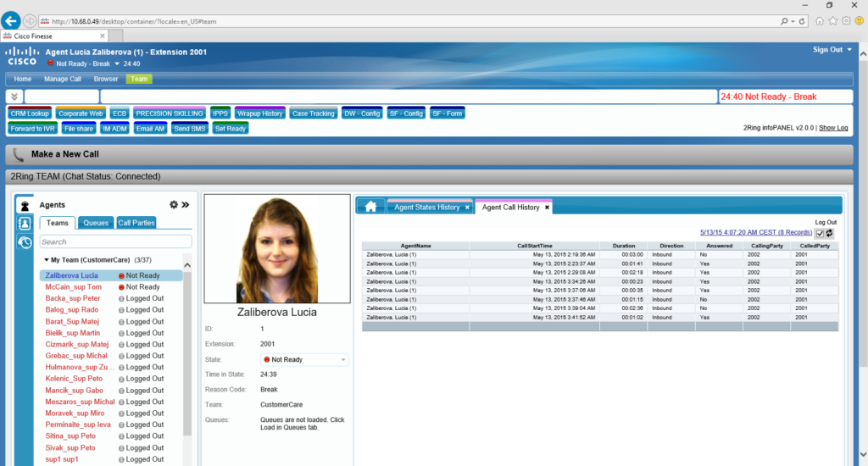Collapse Agents panel with double chevron

(186, 205)
